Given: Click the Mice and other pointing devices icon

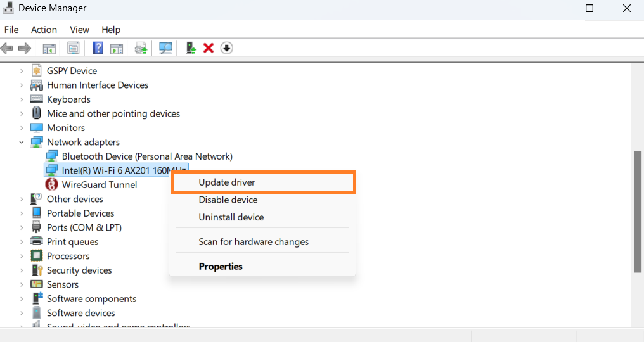Looking at the screenshot, I should point(37,113).
